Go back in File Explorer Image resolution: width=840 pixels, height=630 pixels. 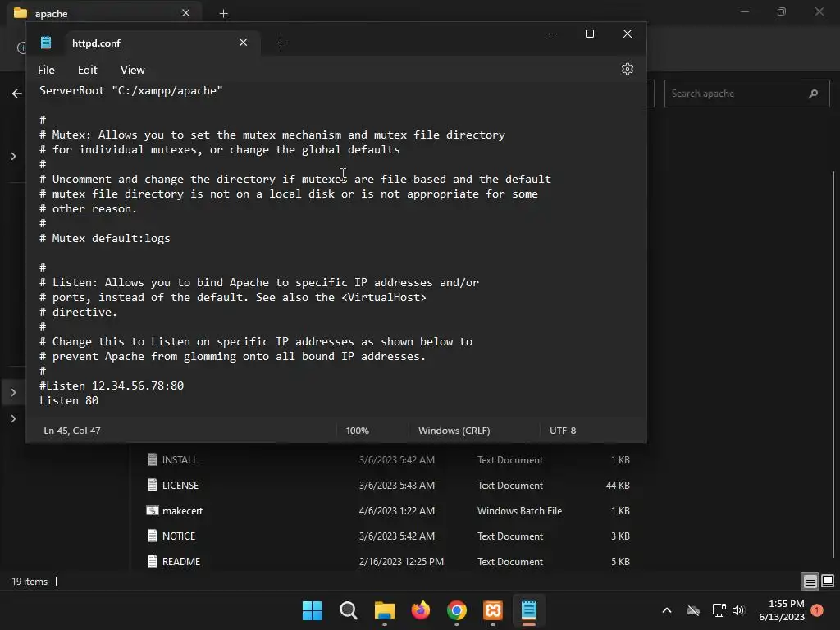[17, 94]
